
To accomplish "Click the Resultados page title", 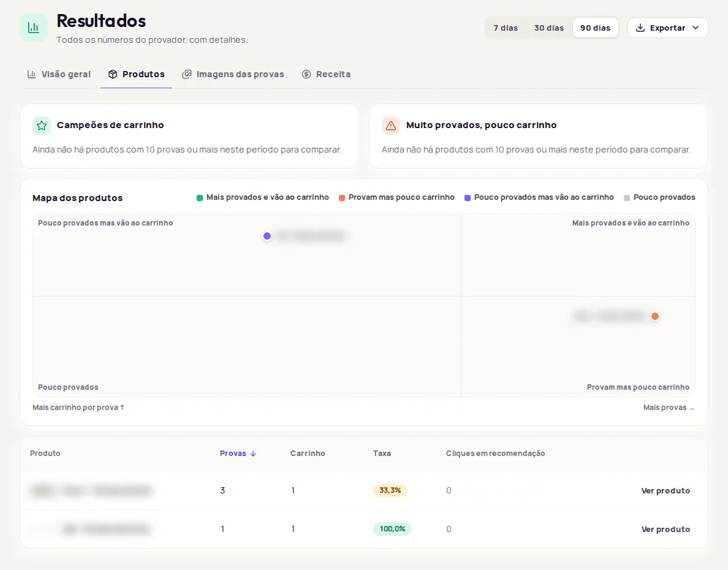I will [101, 21].
